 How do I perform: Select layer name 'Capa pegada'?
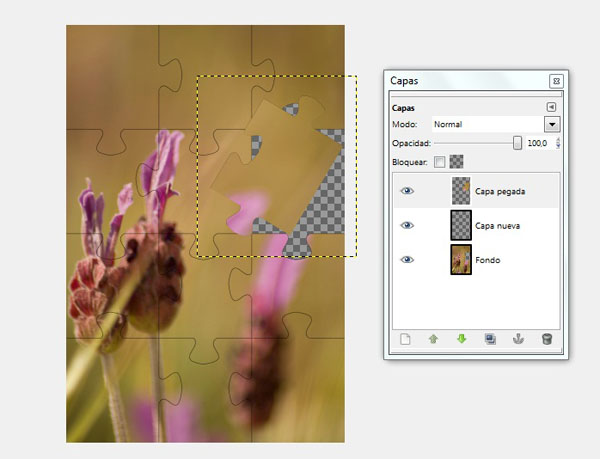tap(500, 191)
